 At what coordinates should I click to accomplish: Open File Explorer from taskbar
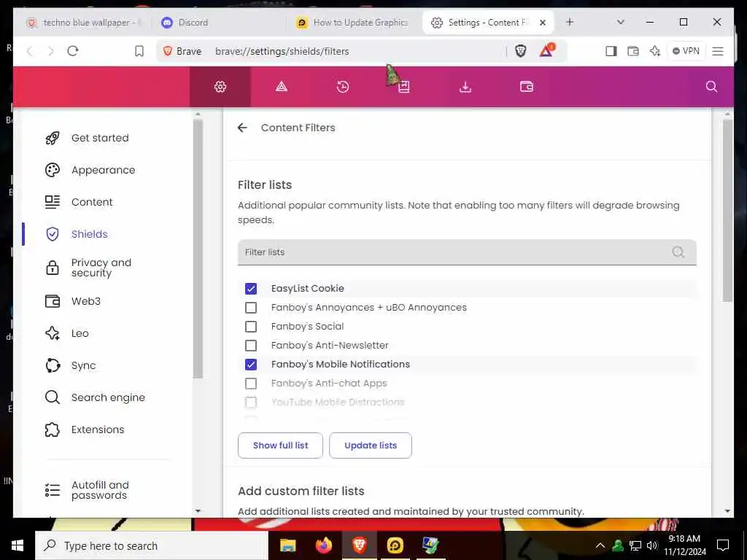click(287, 545)
